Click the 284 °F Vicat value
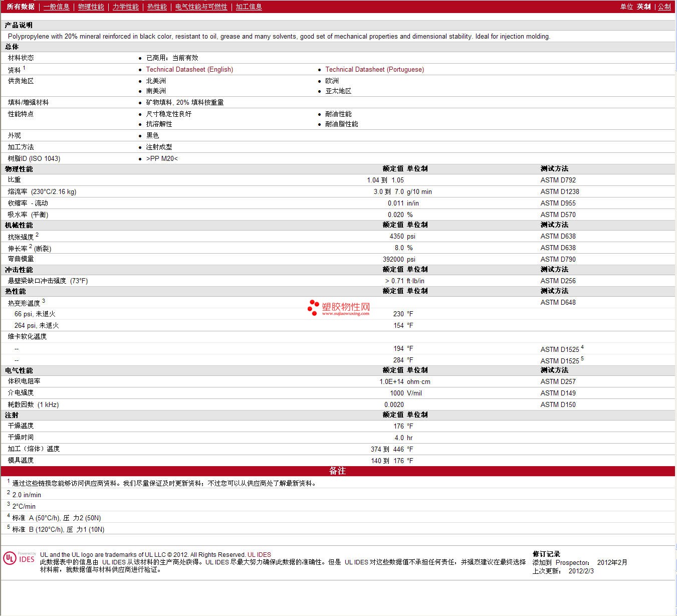 [403, 360]
